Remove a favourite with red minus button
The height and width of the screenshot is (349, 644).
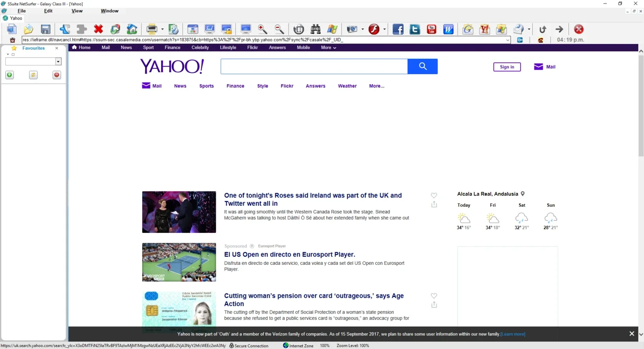pyautogui.click(x=57, y=75)
